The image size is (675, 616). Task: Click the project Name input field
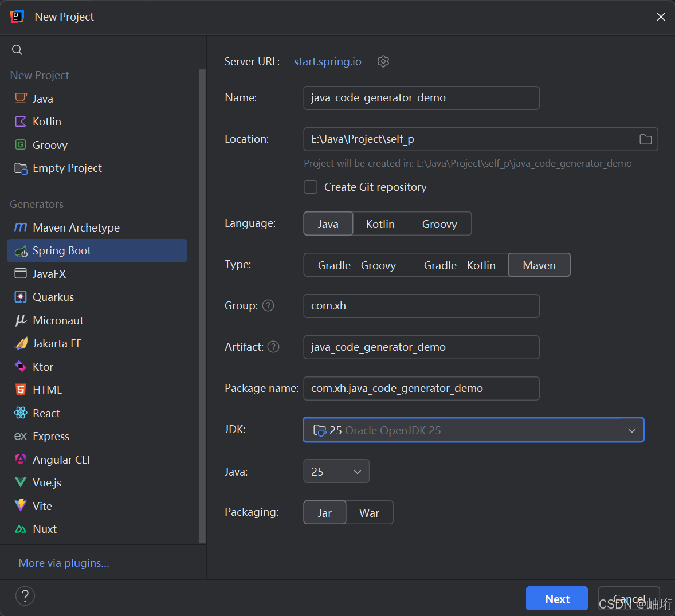coord(421,98)
